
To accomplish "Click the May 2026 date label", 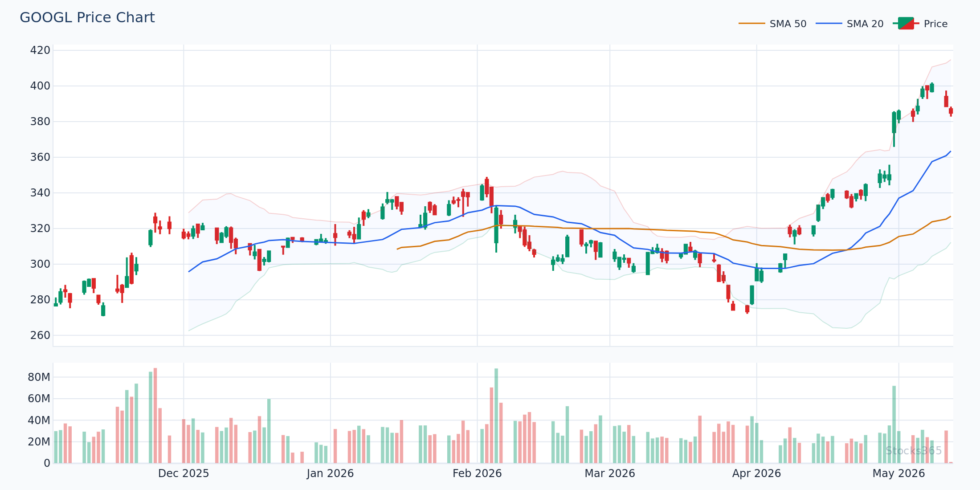I will click(x=898, y=474).
